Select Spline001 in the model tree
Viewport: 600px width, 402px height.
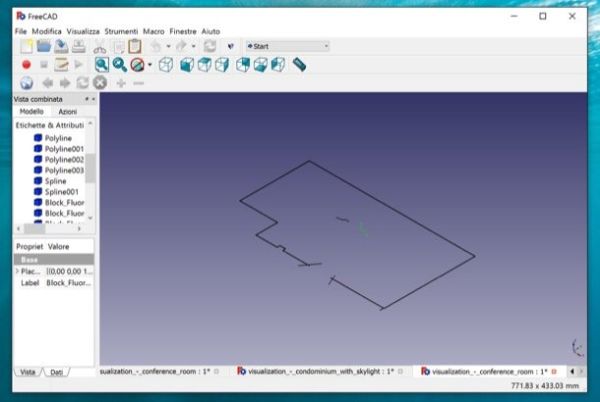61,191
